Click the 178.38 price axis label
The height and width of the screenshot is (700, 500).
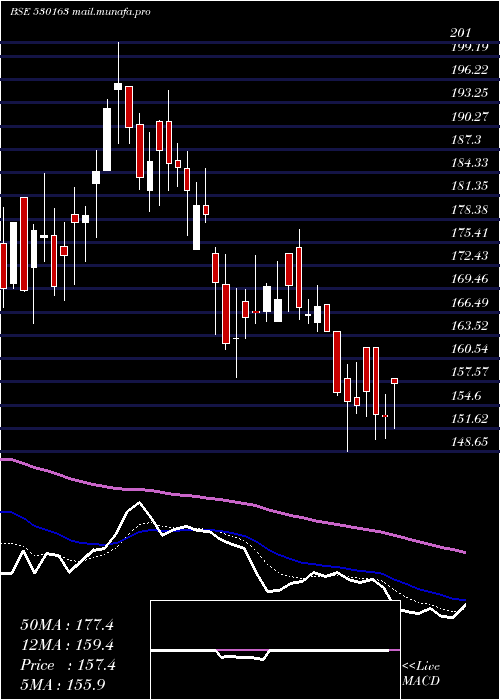point(469,210)
